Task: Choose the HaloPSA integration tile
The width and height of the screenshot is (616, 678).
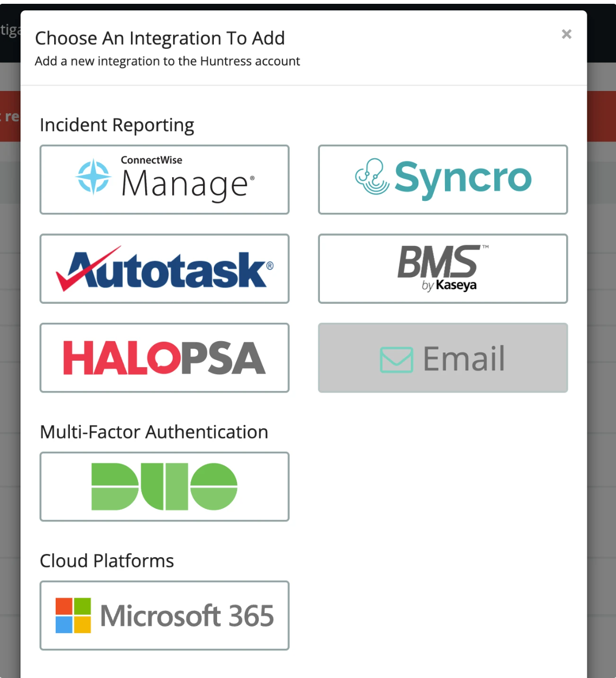Action: [165, 358]
